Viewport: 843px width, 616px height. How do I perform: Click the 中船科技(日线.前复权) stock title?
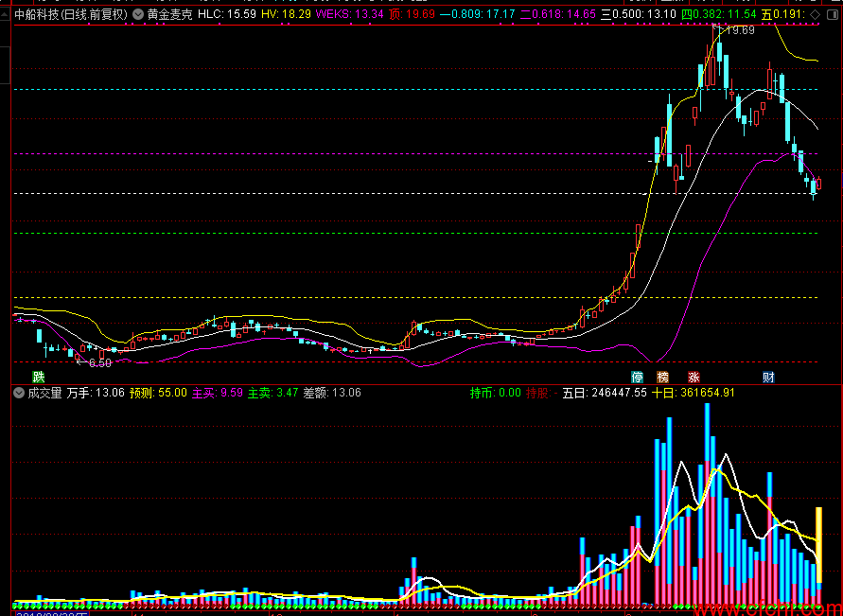click(71, 14)
